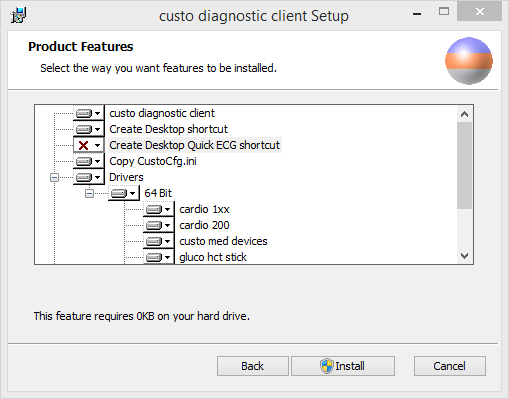Screen dimensions: 509x399
Task: Open install option icon for custo diagnostic client
Action: (x=88, y=113)
